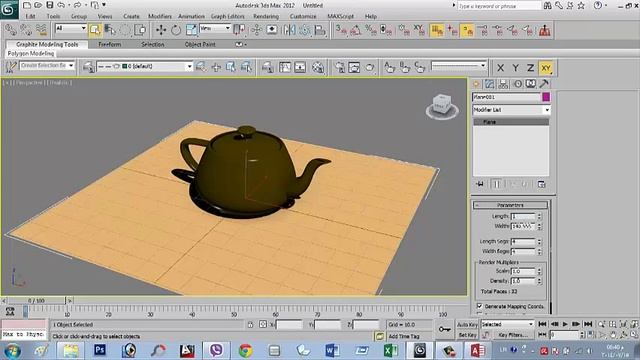Switch to the Object Paint ribbon tab
This screenshot has height=360, width=640.
pyautogui.click(x=200, y=44)
